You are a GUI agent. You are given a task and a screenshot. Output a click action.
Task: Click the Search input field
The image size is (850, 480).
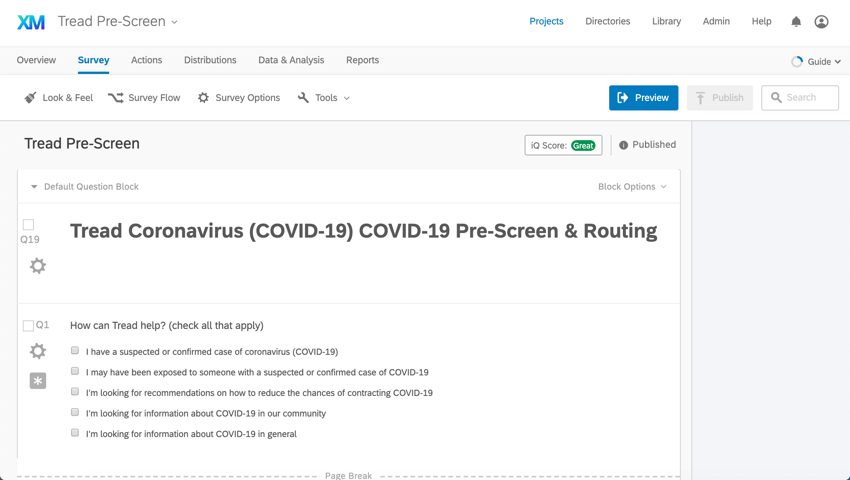pyautogui.click(x=800, y=98)
